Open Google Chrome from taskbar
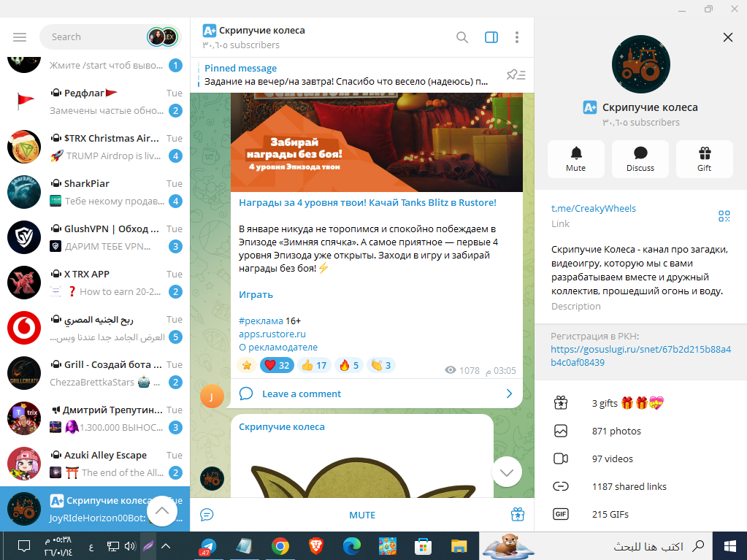The height and width of the screenshot is (560, 747). coord(280,546)
